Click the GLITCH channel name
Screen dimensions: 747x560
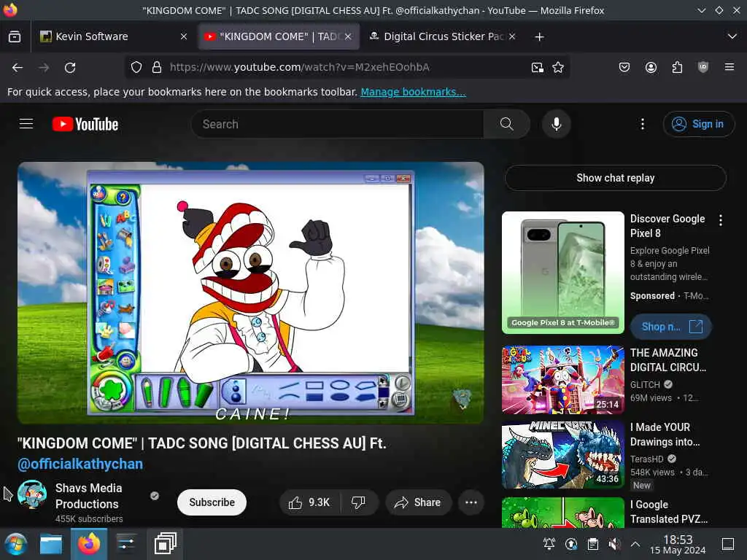click(x=645, y=384)
